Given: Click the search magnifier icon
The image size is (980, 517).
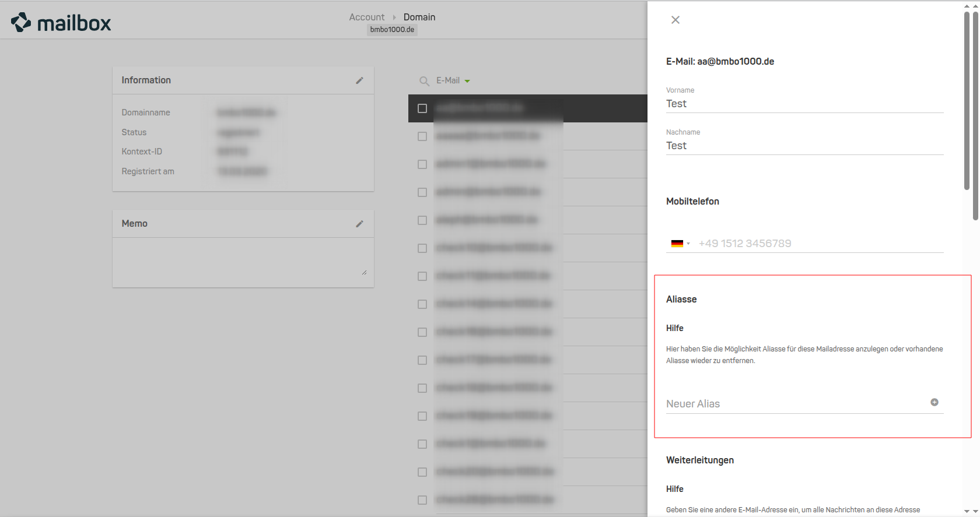Looking at the screenshot, I should tap(424, 81).
